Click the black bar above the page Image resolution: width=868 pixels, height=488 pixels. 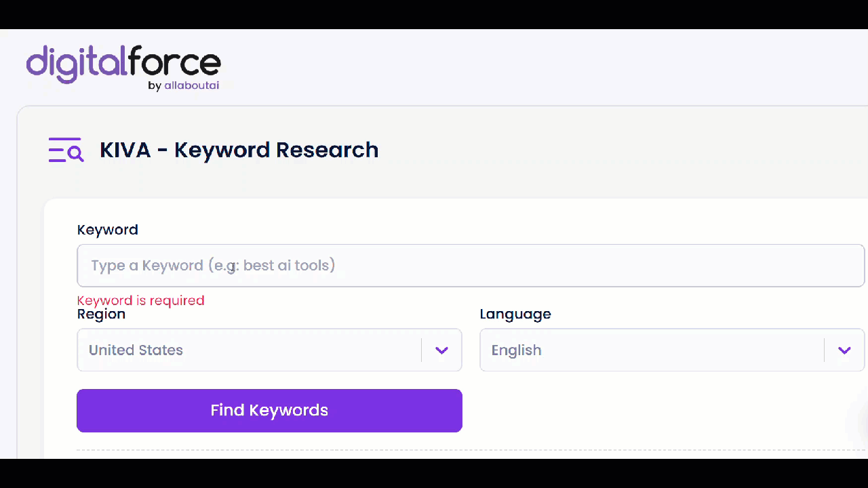click(x=434, y=14)
